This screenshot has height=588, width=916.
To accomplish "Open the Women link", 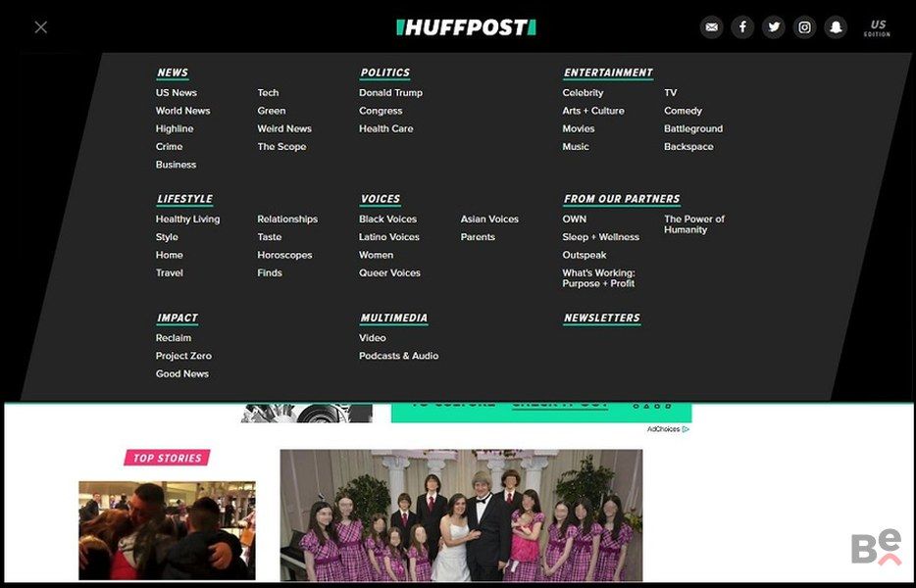I will point(376,255).
